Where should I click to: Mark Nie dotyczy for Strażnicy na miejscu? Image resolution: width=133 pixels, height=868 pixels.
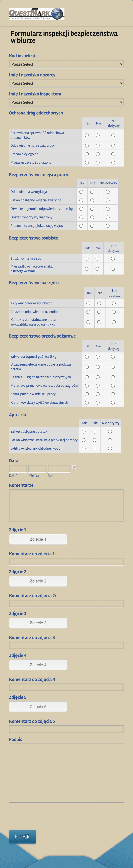pyautogui.click(x=113, y=259)
